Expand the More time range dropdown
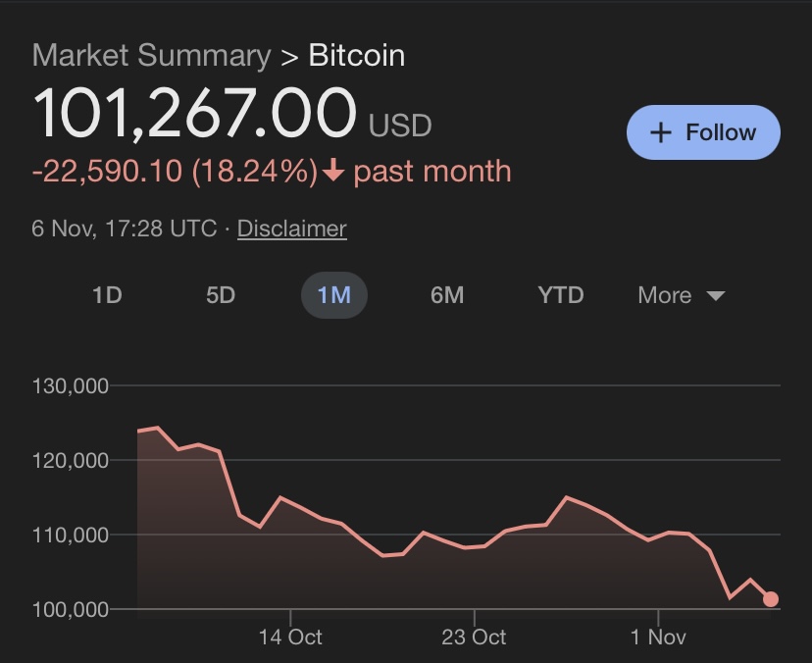The width and height of the screenshot is (812, 663). (681, 295)
